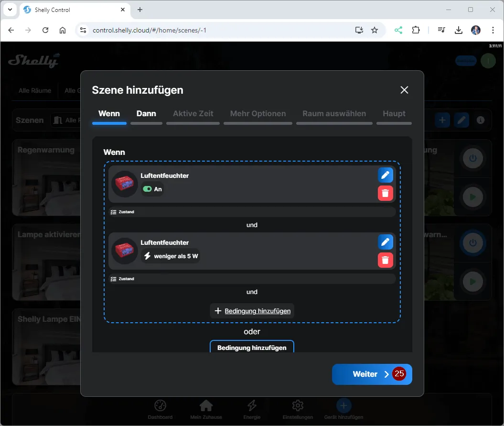Click the outlined Bedingung hinzufügen button under oder
Screen dimensions: 504x426
[x=252, y=347]
